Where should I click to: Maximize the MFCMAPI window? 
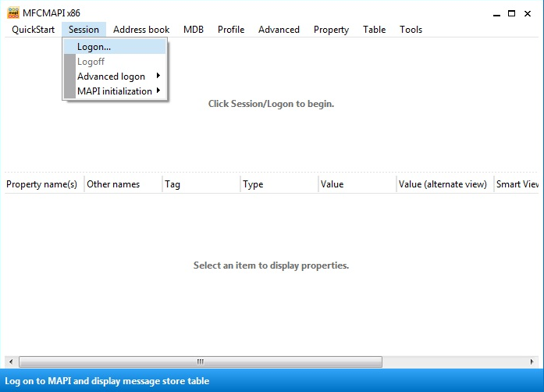[511, 13]
